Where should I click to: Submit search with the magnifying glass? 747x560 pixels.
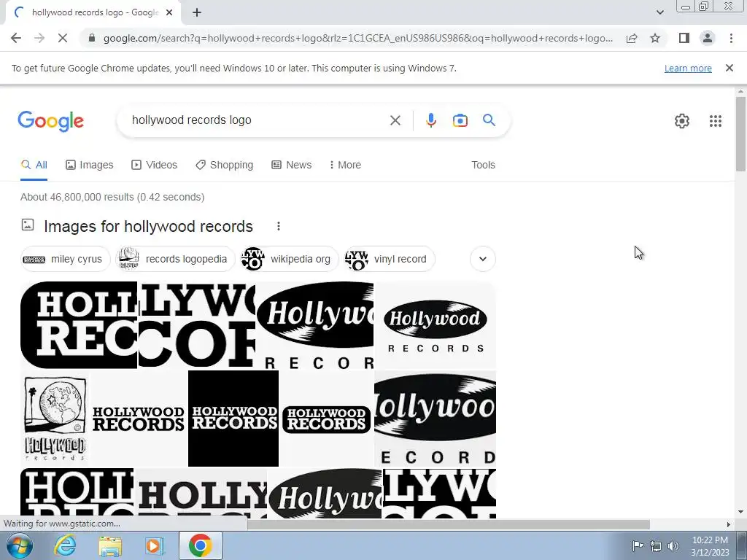click(x=489, y=120)
